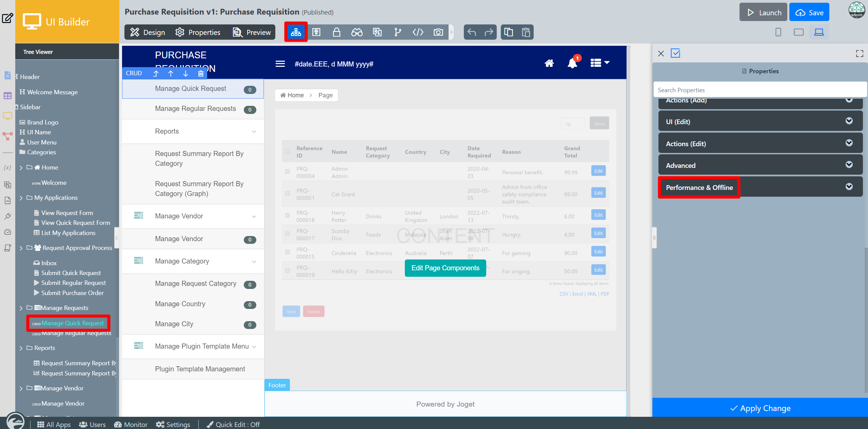Switch to the Preview tab
This screenshot has height=429, width=868.
click(252, 32)
